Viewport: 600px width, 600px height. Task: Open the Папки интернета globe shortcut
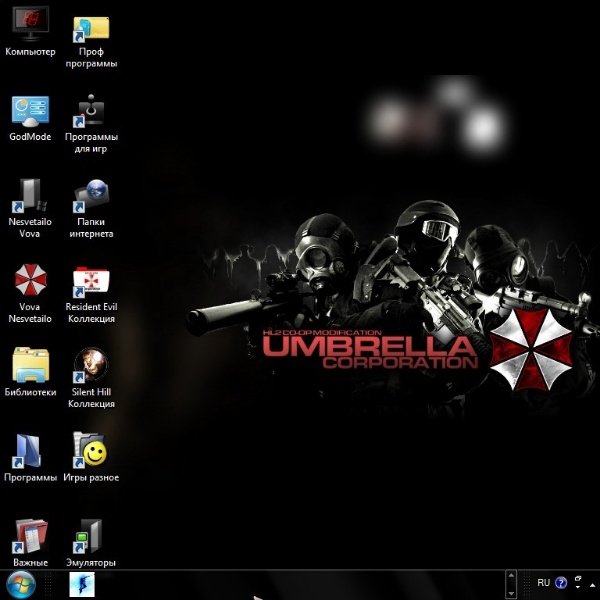point(91,209)
